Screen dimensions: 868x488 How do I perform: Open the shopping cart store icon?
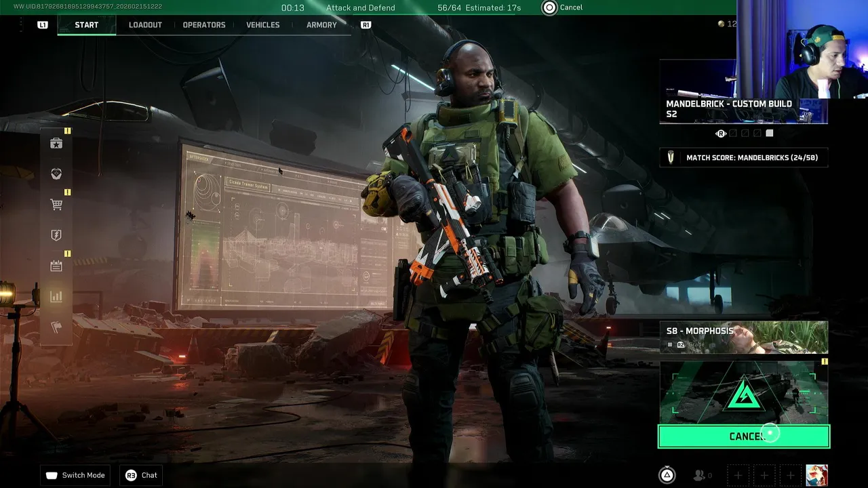[x=56, y=204]
